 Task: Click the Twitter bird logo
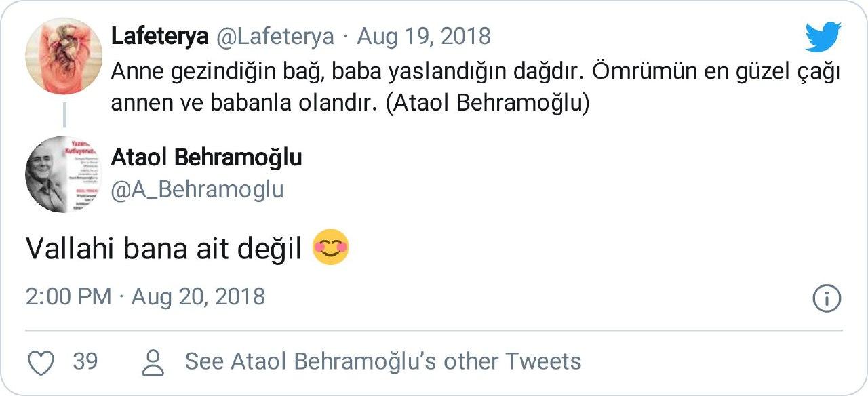pos(823,37)
